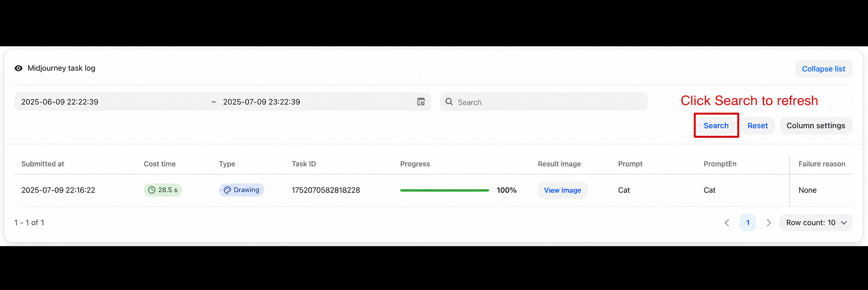Image resolution: width=868 pixels, height=290 pixels.
Task: Click the eye icon beside Midjourney task log
Action: [18, 68]
